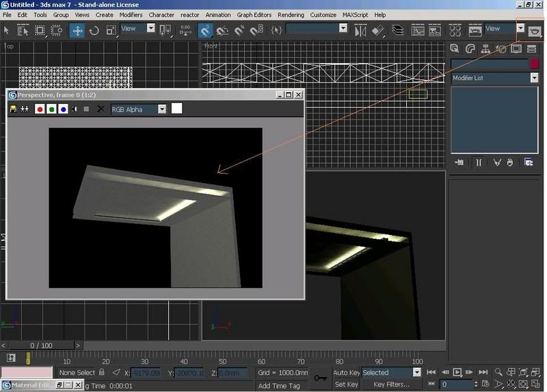The width and height of the screenshot is (547, 392).
Task: Open the Modifiers menu
Action: (131, 14)
